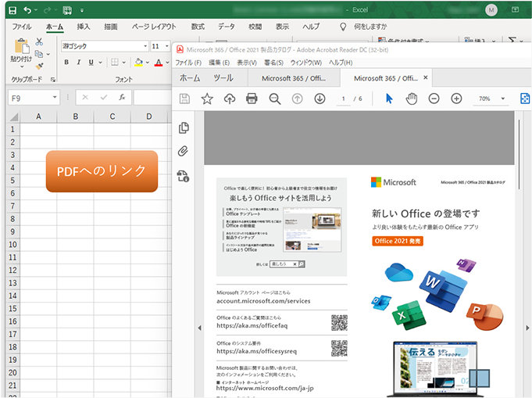Switch to the Excel 校閲 tab
This screenshot has width=532, height=398.
255,27
